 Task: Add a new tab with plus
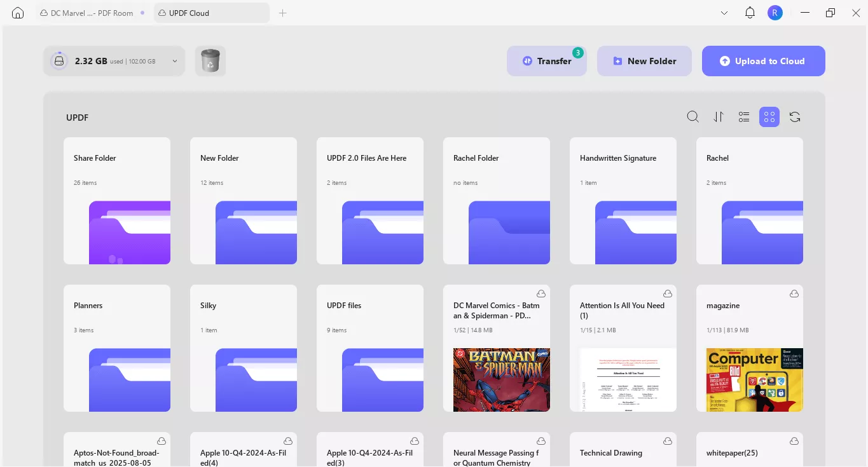[x=283, y=13]
